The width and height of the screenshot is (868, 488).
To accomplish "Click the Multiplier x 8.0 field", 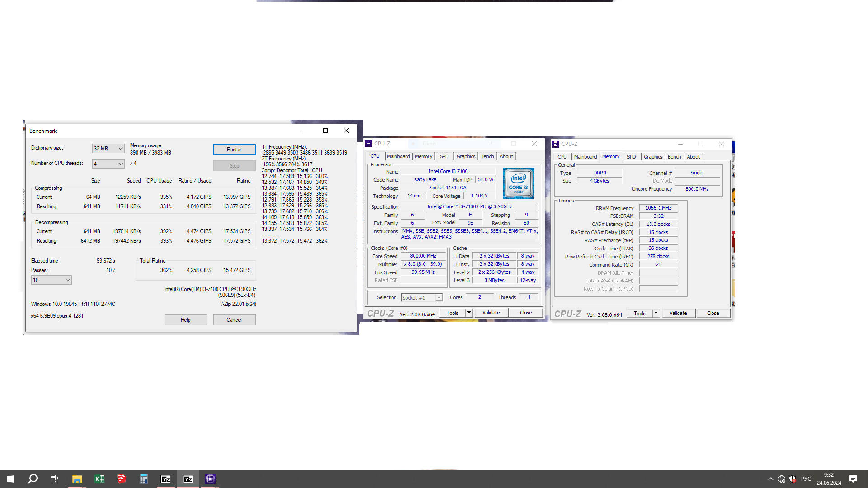I will coord(423,264).
